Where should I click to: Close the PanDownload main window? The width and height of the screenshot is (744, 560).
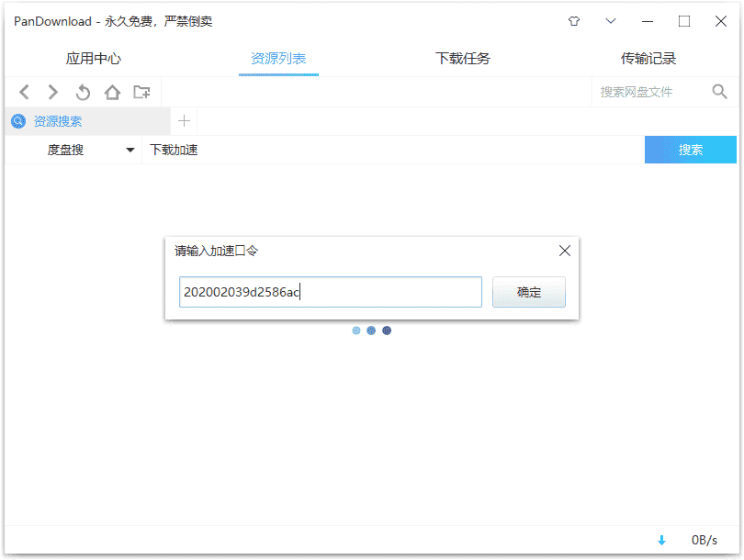pos(721,21)
